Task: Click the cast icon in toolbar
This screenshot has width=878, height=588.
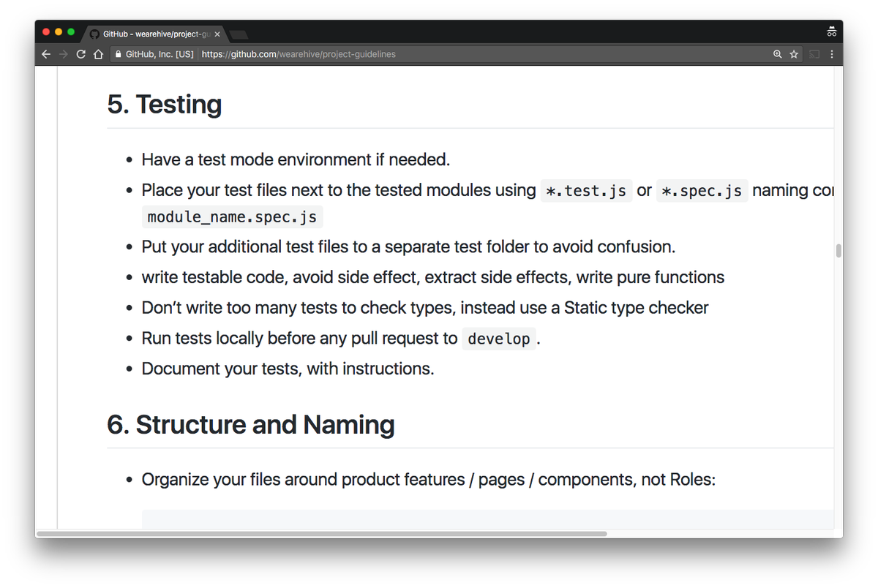Action: 814,54
